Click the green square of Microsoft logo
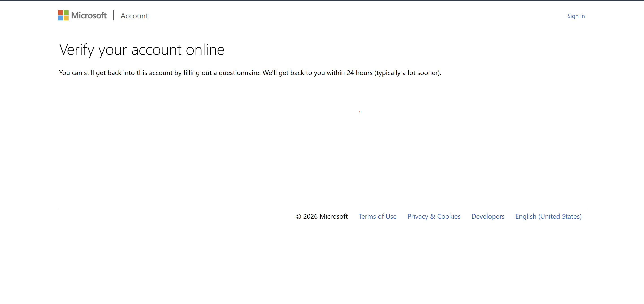This screenshot has width=644, height=304. coord(66,13)
